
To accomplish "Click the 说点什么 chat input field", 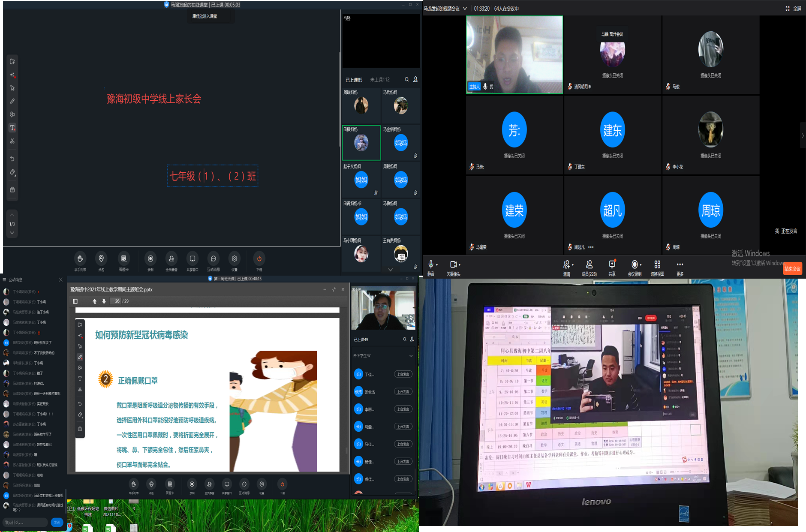I will (25, 522).
